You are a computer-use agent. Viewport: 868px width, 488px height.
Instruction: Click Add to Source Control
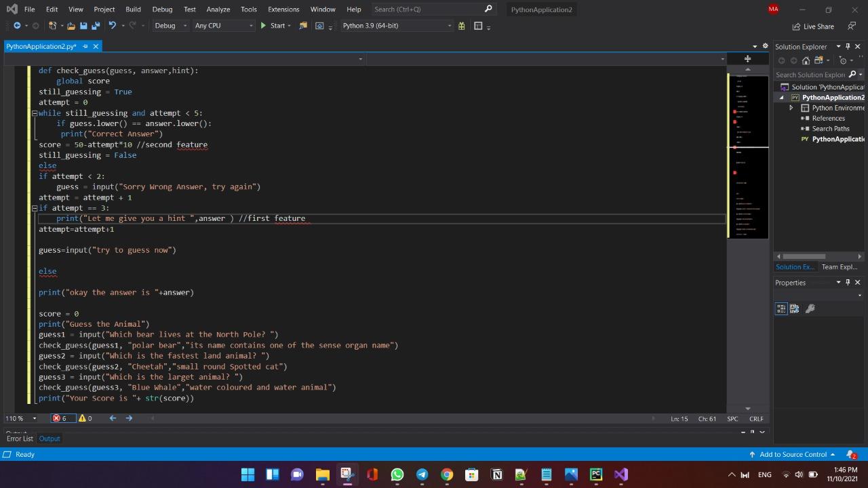(792, 454)
